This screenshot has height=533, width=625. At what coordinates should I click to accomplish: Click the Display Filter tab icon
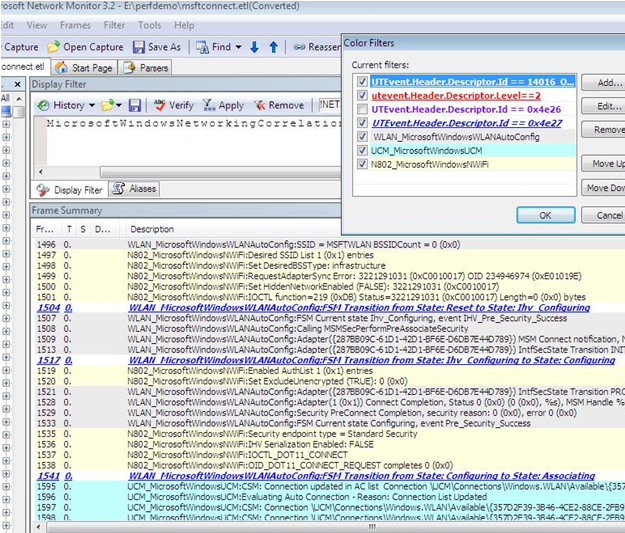point(43,190)
